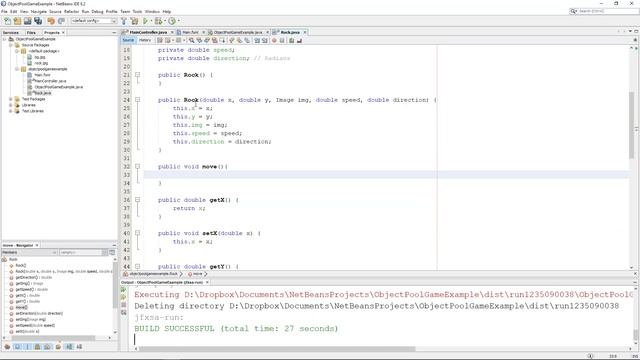
Task: Select move() in the Navigator members list
Action: [x=22, y=307]
